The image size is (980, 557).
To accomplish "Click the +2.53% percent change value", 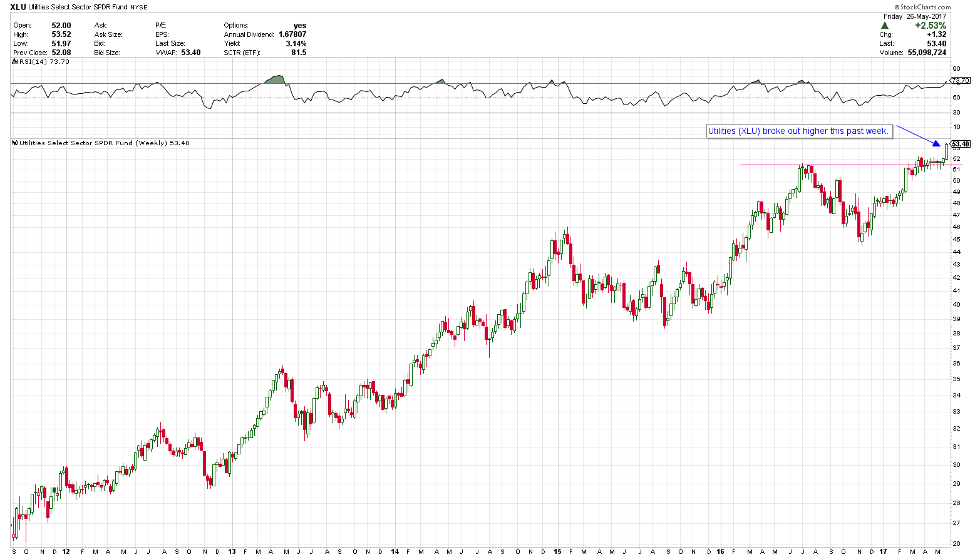I will coord(931,26).
